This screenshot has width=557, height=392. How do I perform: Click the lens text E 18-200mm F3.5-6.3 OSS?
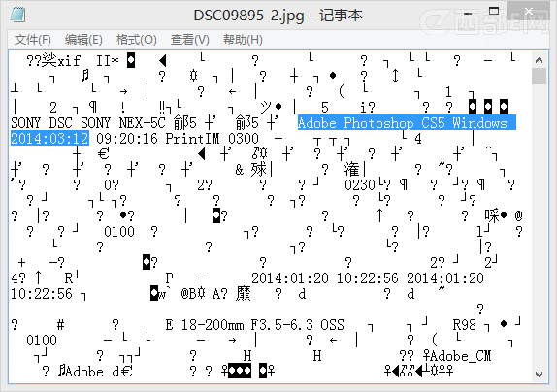coord(254,324)
